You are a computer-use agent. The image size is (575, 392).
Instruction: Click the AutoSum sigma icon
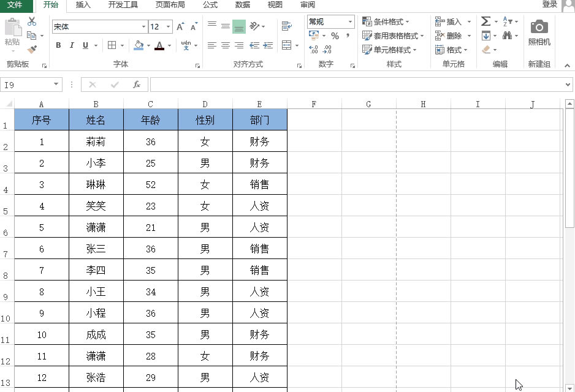486,20
